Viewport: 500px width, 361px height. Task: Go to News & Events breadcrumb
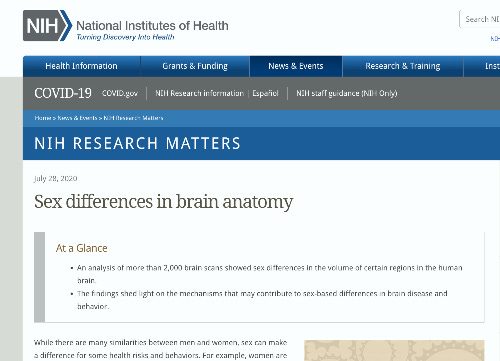point(77,118)
